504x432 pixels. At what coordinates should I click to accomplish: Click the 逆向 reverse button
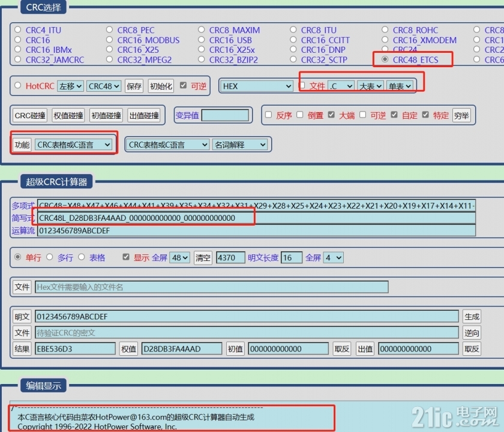[472, 332]
